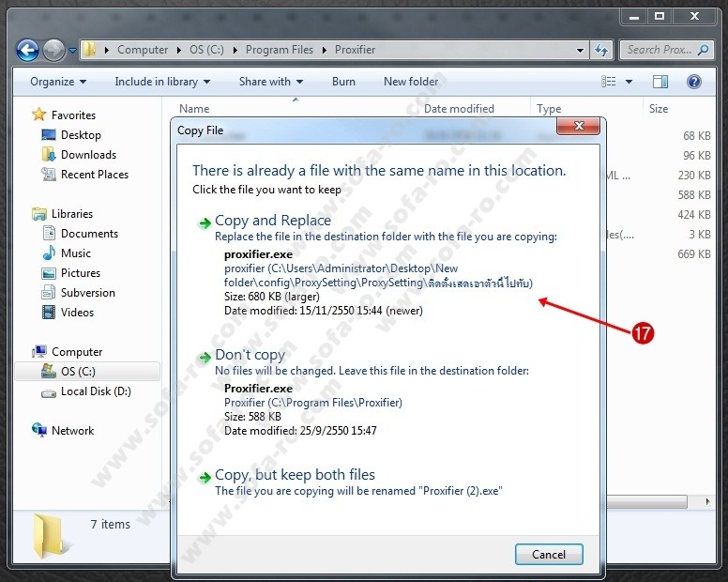Click the refresh button beside address bar
Image resolution: width=728 pixels, height=582 pixels.
601,50
